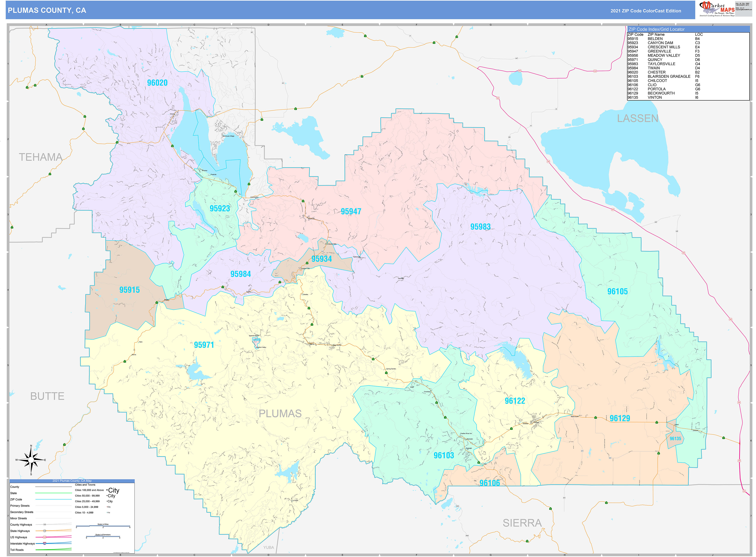Screen dimensions: 756x557
Task: Click the Scale in Miles bar
Action: point(103,526)
